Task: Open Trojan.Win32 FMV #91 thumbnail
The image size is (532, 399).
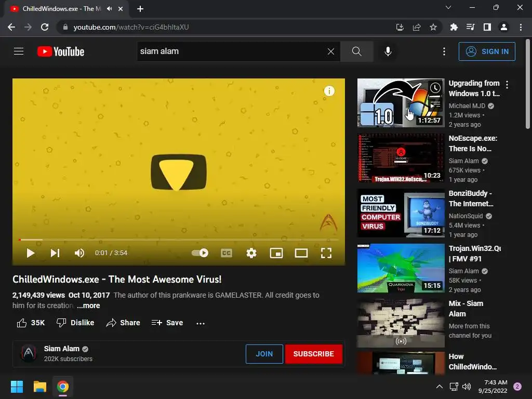Action: (x=401, y=268)
